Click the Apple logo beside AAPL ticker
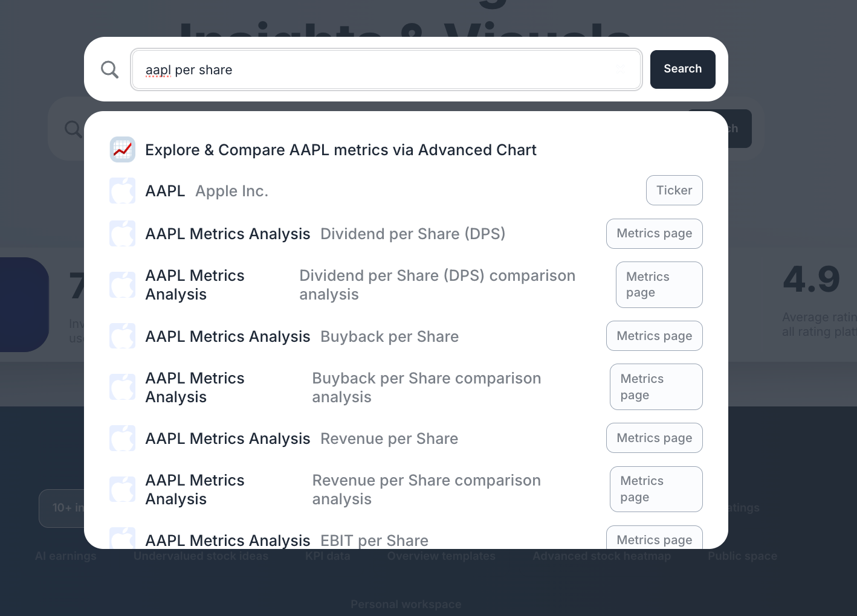This screenshot has width=857, height=616. [x=122, y=191]
